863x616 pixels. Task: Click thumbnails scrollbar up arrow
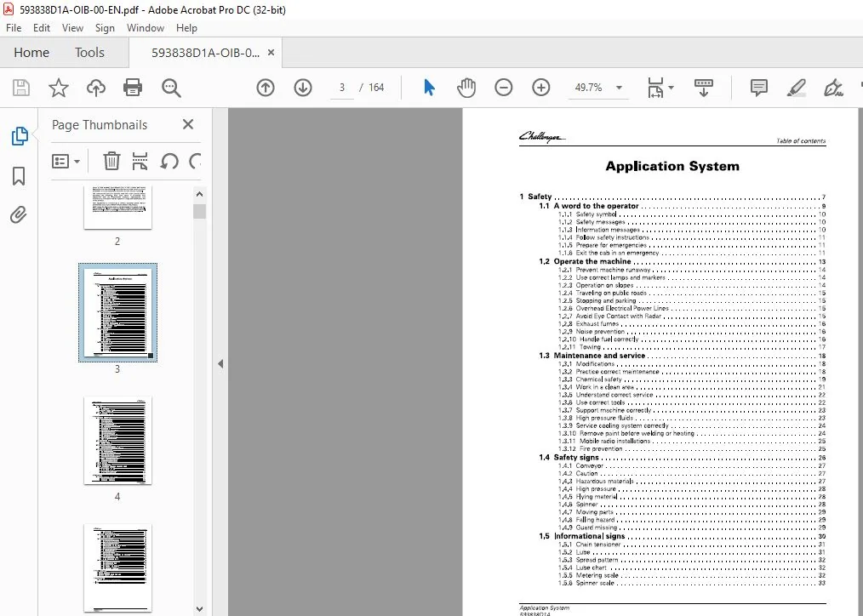click(x=200, y=194)
